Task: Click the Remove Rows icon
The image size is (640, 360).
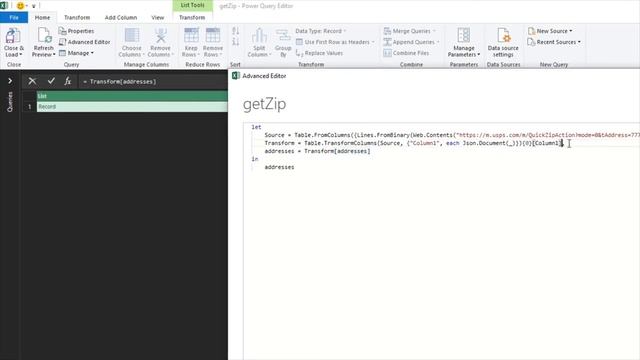Action: [x=213, y=36]
